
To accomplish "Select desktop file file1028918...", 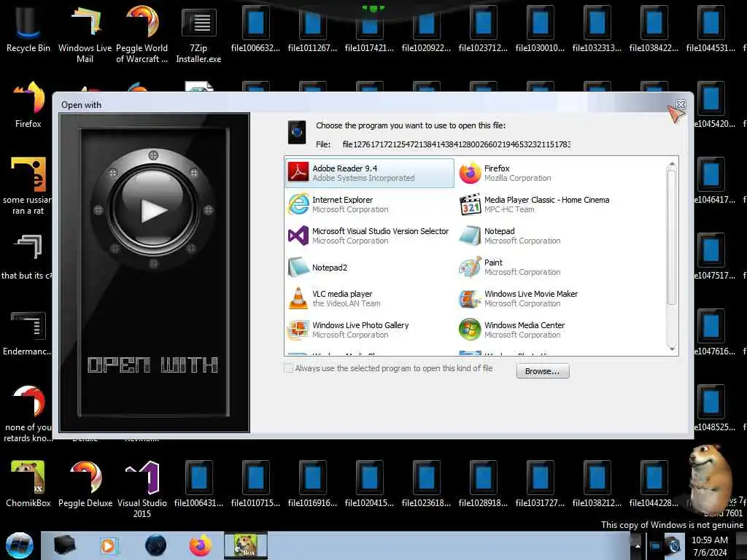I will pyautogui.click(x=483, y=484).
